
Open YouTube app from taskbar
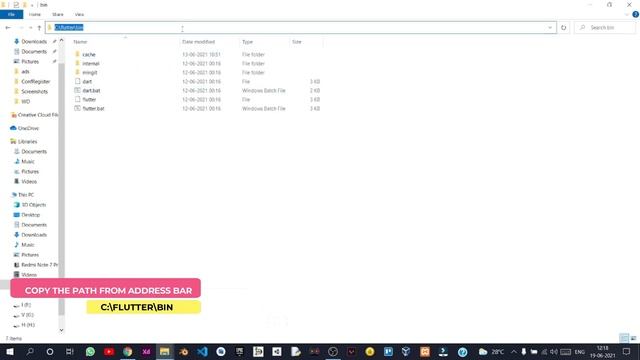click(109, 351)
